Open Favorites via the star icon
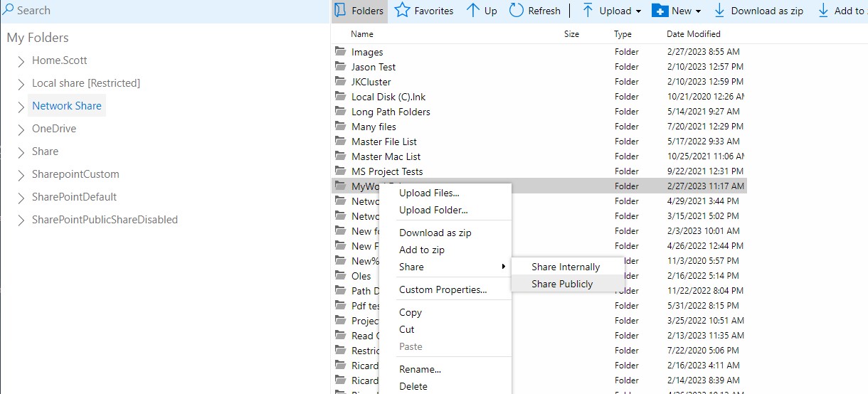This screenshot has height=394, width=868. click(x=403, y=11)
